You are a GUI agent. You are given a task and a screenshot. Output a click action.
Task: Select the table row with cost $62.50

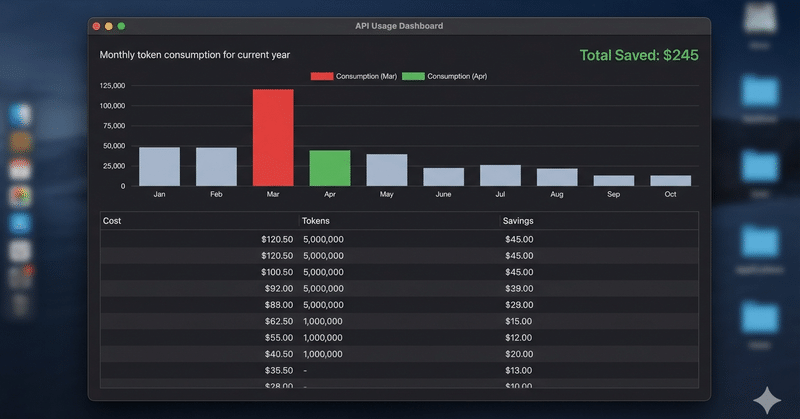[x=399, y=321]
